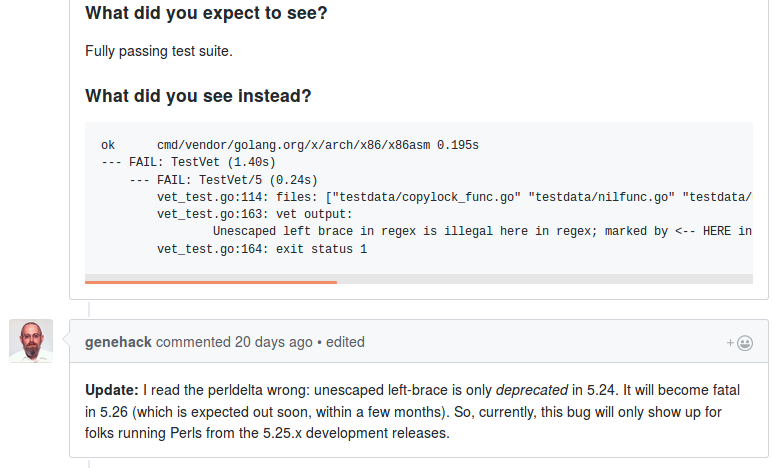The image size is (776, 468).
Task: Click the add reaction smiley icon
Action: tap(740, 342)
